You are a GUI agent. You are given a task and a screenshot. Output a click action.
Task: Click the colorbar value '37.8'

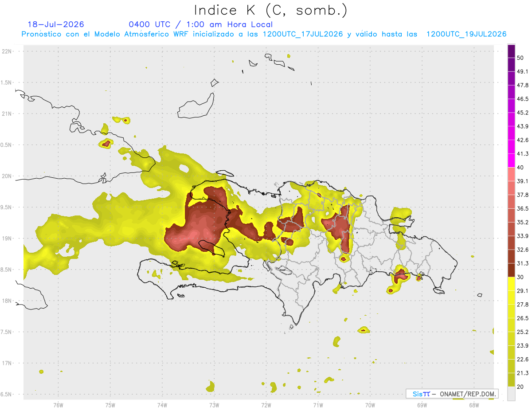point(522,195)
